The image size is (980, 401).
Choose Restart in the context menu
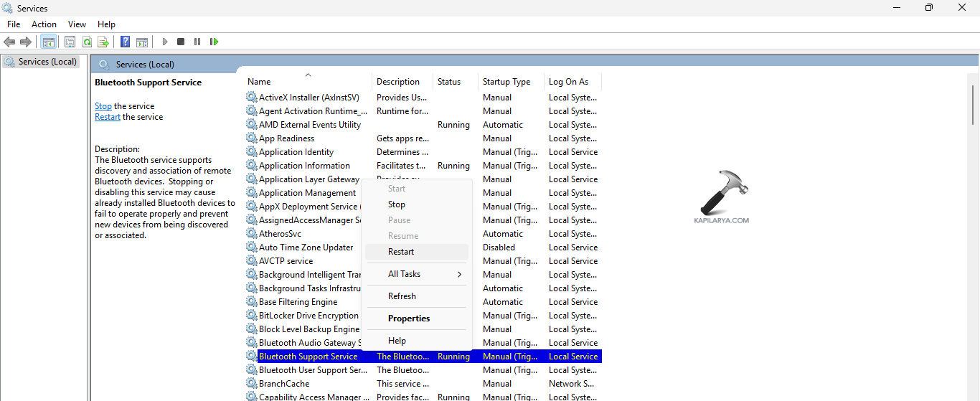(x=401, y=252)
